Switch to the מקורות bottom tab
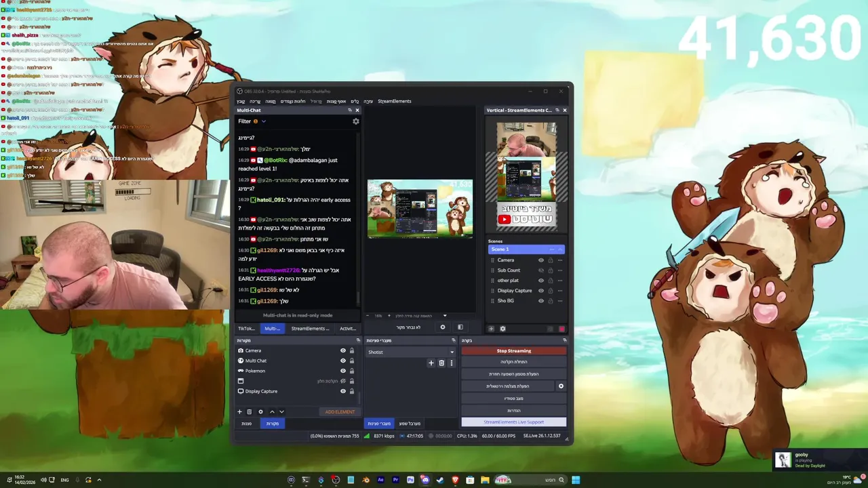The image size is (868, 488). 272,424
